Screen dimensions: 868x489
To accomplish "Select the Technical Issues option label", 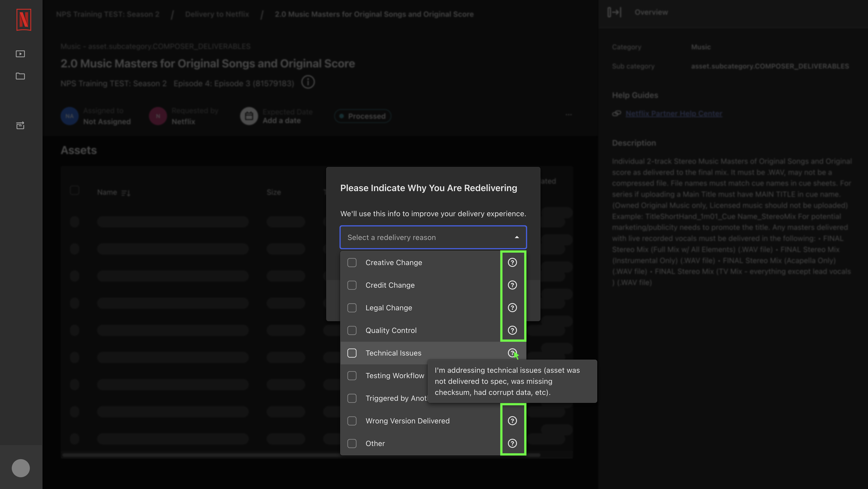I will tap(393, 353).
